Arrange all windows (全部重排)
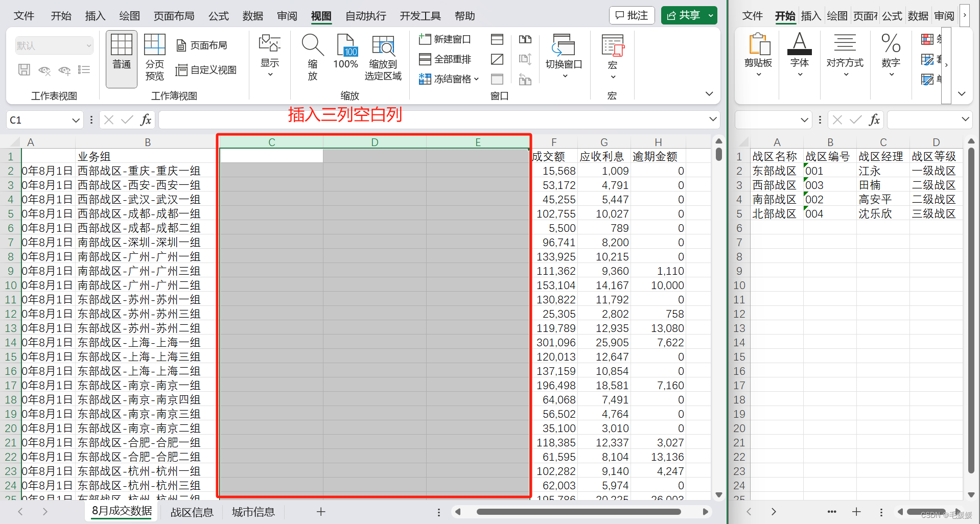Screen dimensions: 980x524 [x=445, y=59]
